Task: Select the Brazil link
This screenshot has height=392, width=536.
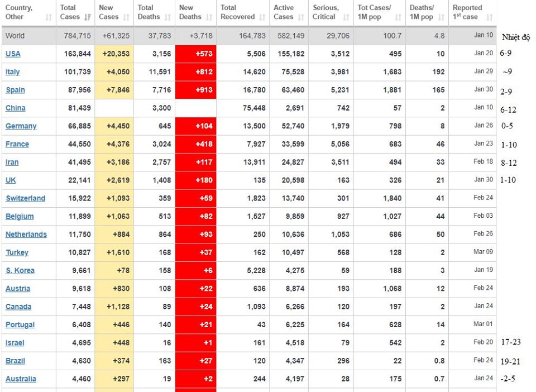Action: [x=15, y=361]
